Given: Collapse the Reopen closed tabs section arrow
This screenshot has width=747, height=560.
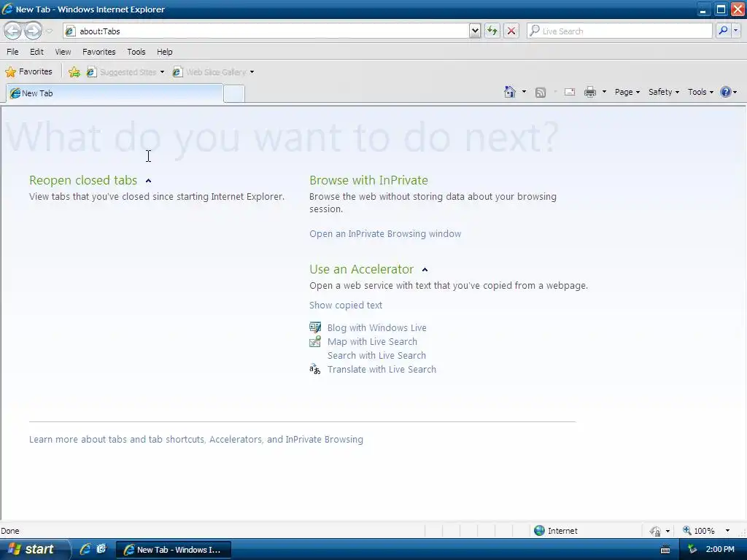Looking at the screenshot, I should click(x=148, y=181).
